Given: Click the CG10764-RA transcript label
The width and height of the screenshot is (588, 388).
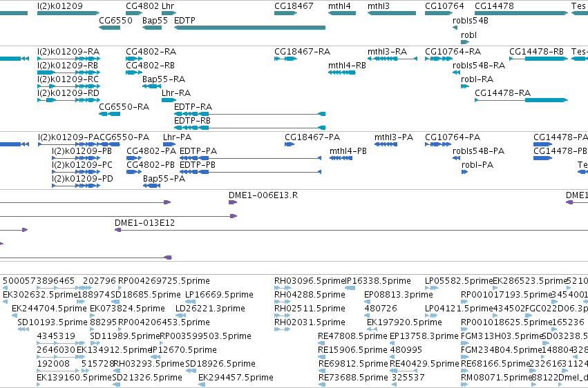Looking at the screenshot, I should [453, 51].
